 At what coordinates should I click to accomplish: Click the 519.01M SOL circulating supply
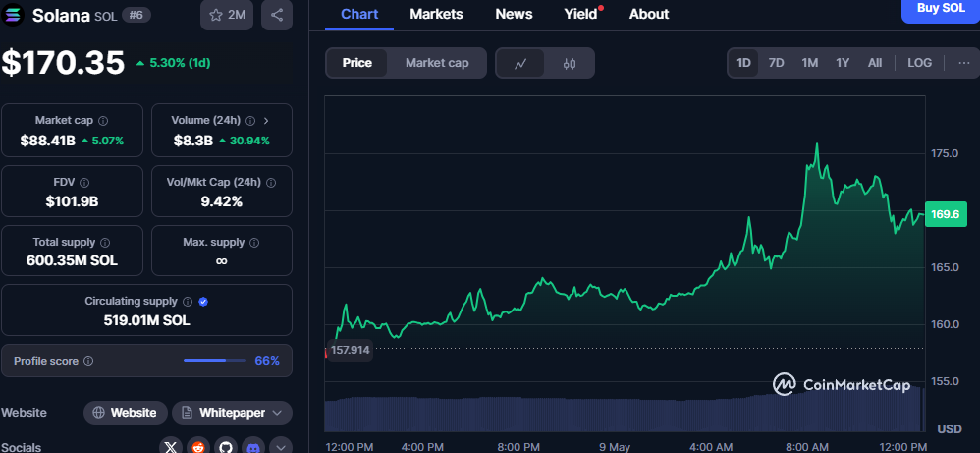tap(147, 321)
